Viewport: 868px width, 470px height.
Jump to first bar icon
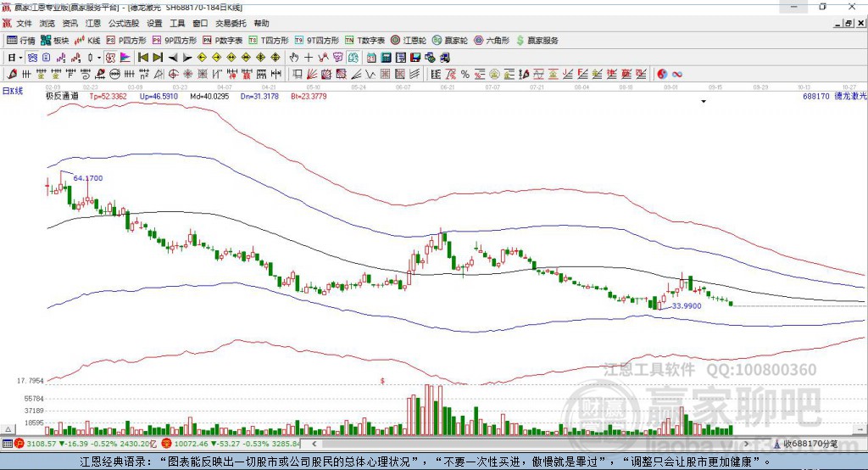(142, 58)
